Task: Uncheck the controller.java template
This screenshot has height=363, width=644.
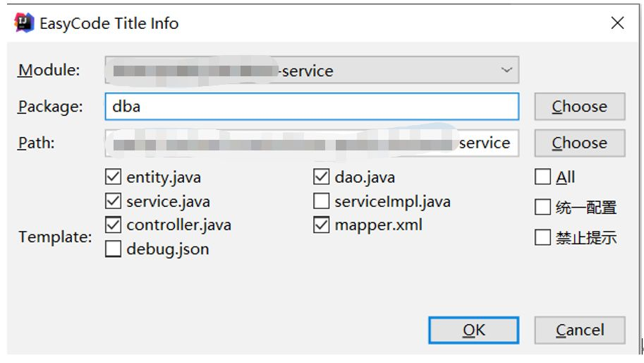Action: pos(114,225)
